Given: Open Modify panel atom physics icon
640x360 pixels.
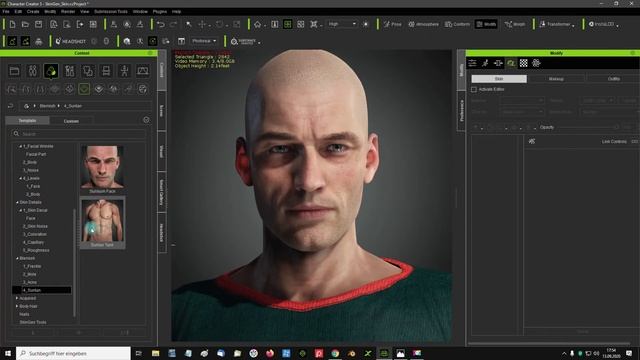Looking at the screenshot, I should 536,63.
